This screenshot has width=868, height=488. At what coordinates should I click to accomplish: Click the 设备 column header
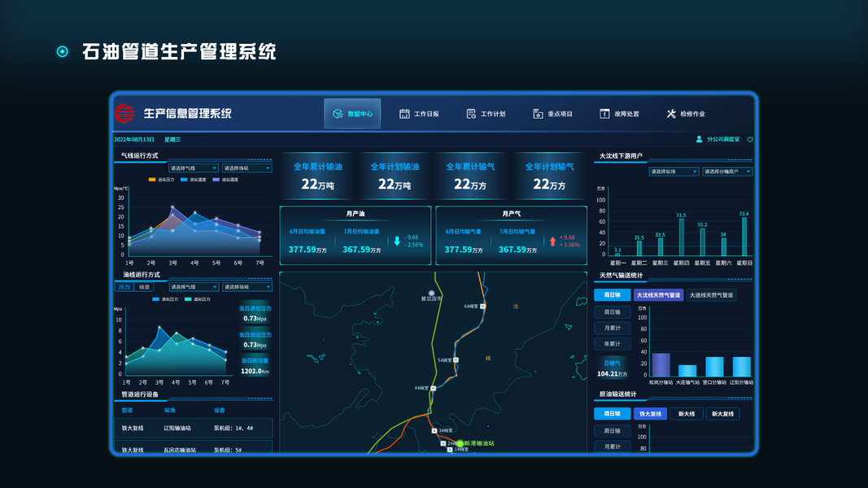tap(219, 410)
